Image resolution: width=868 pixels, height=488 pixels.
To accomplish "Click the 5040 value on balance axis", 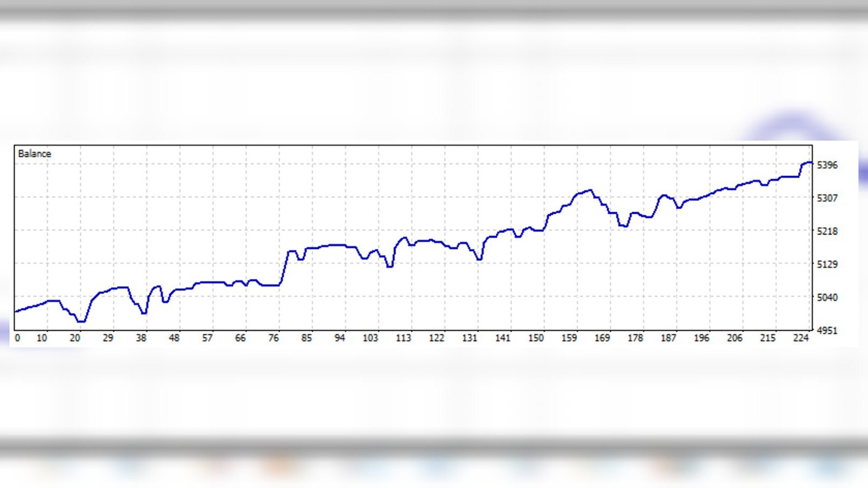I will (827, 297).
